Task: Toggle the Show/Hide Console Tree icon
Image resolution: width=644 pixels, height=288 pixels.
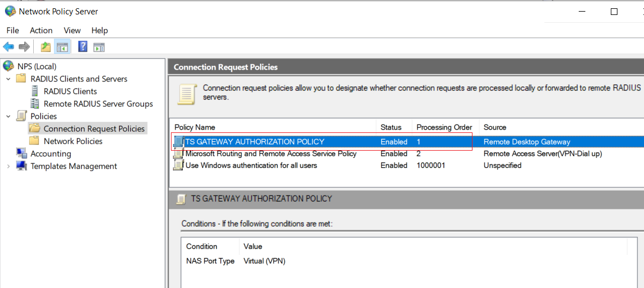Action: [63, 47]
